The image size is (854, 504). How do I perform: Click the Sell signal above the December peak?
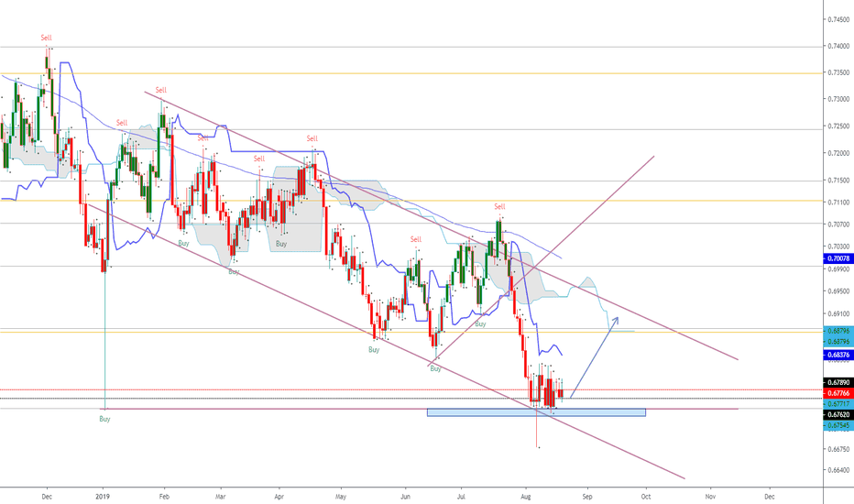[47, 38]
